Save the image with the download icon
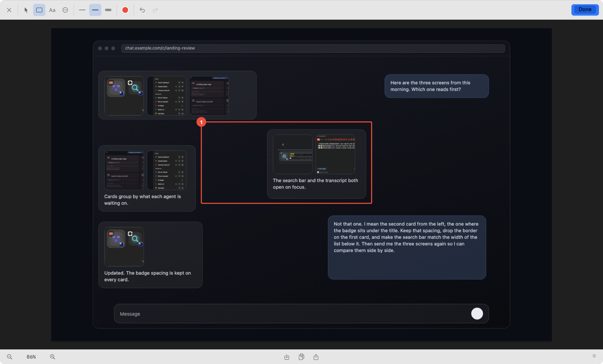The width and height of the screenshot is (603, 364). point(287,357)
